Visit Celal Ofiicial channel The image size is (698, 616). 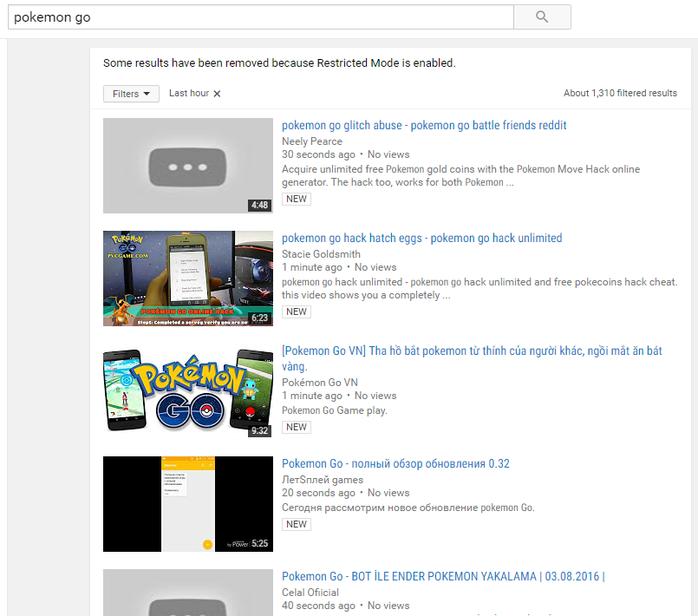[x=310, y=593]
